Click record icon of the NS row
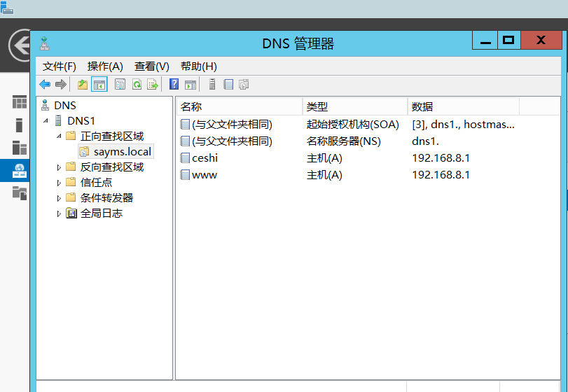 click(185, 141)
